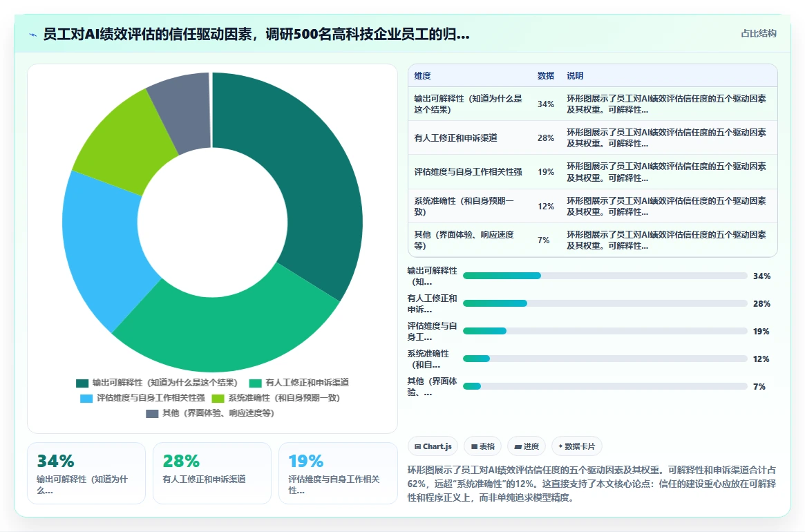Click the icon in the Chart.js tag
The height and width of the screenshot is (532, 805).
pos(417,447)
